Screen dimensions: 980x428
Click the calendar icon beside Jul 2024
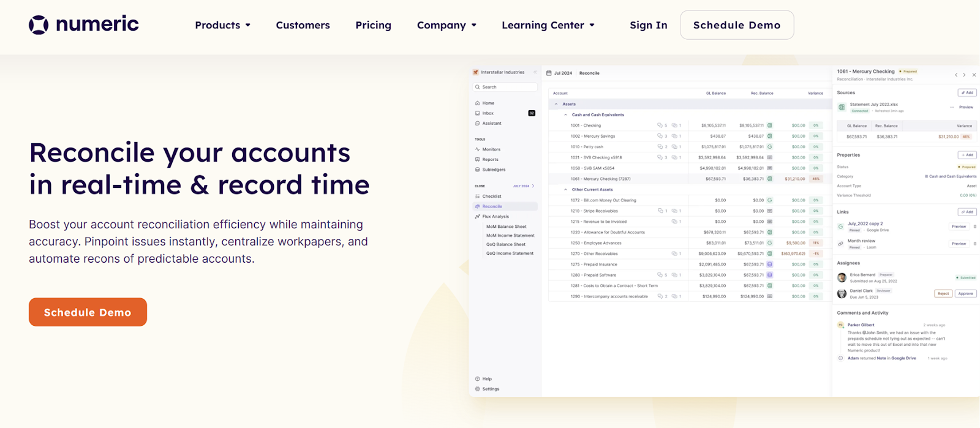tap(549, 73)
